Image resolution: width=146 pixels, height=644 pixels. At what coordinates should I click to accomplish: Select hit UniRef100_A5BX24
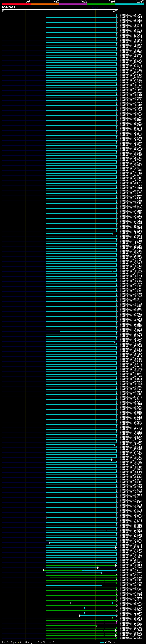[x=131, y=37]
